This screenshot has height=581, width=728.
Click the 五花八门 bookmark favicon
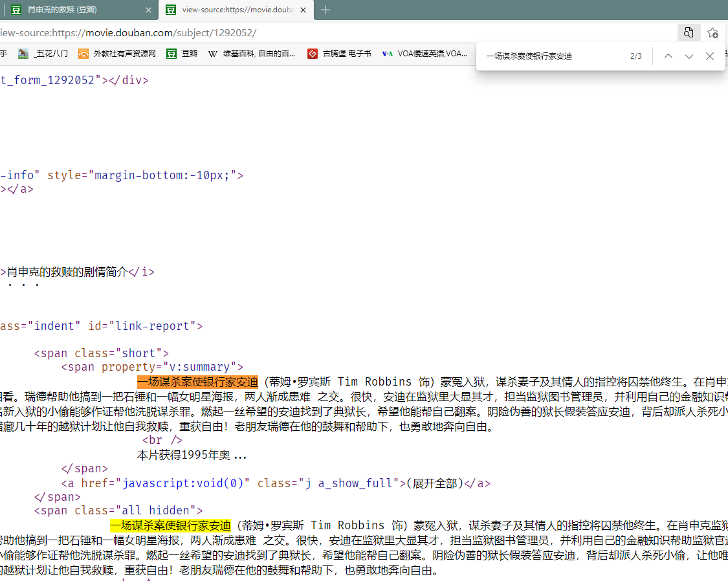click(23, 54)
